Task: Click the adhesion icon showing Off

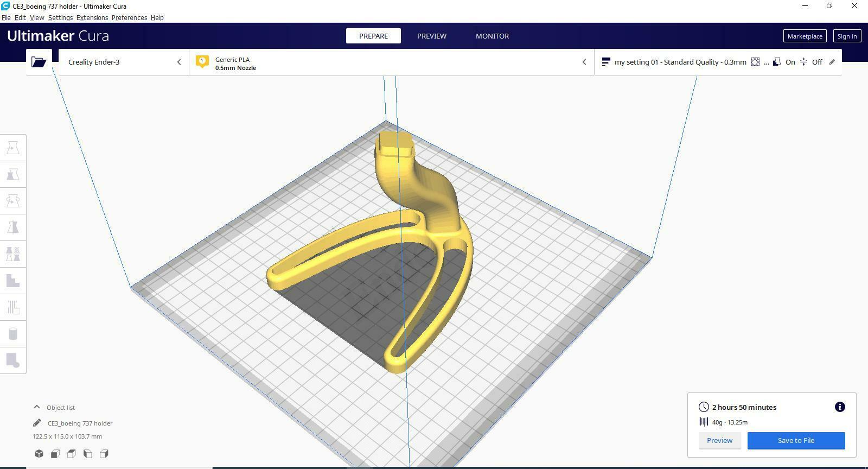Action: [804, 62]
